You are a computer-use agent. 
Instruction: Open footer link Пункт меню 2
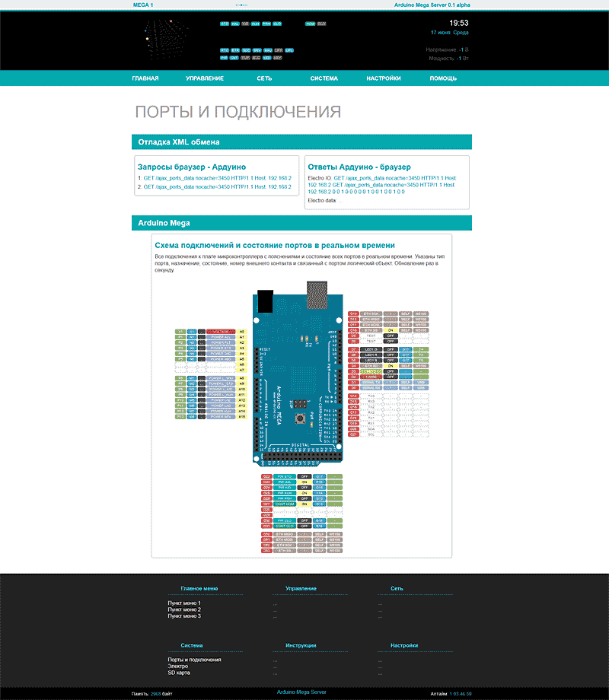pyautogui.click(x=184, y=609)
